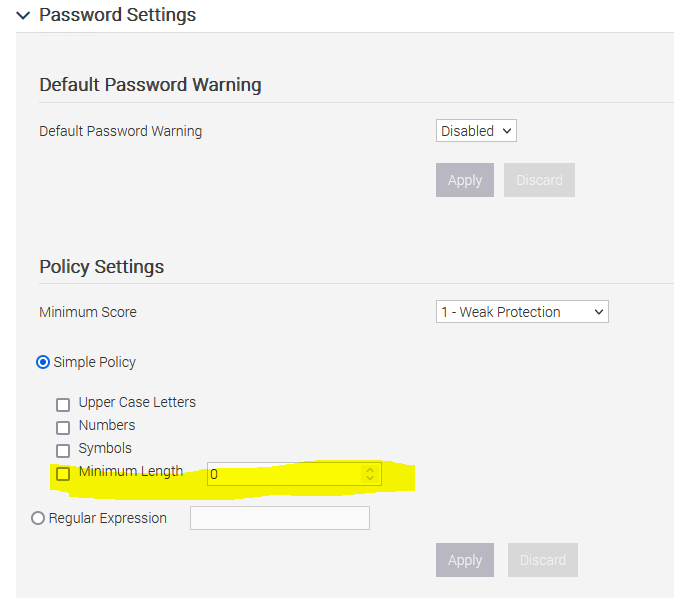This screenshot has width=674, height=598.
Task: Increase Minimum Length with the up arrow
Action: click(370, 469)
